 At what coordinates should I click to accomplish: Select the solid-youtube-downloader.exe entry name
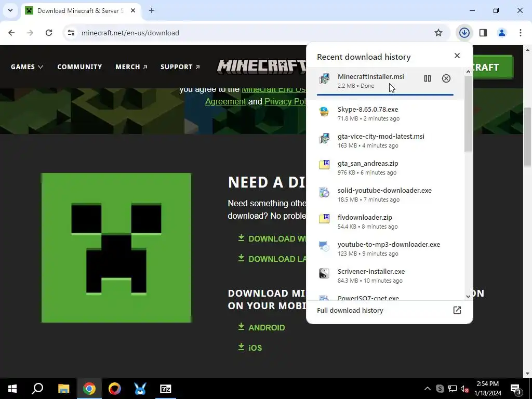pos(384,190)
